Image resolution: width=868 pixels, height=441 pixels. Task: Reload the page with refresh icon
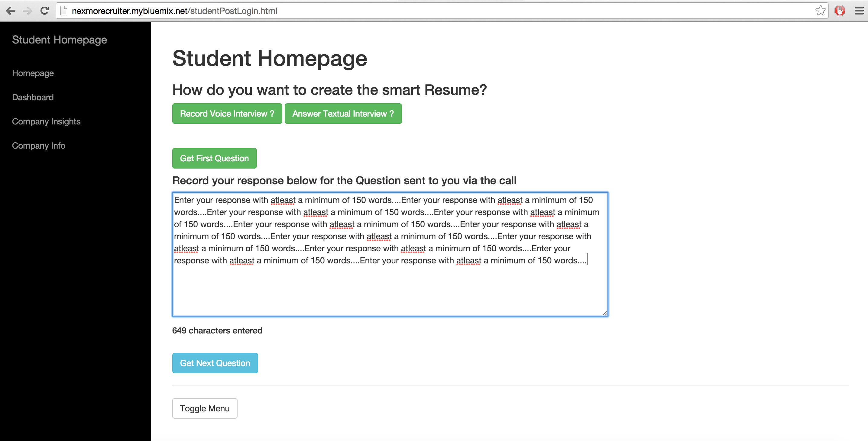(44, 11)
